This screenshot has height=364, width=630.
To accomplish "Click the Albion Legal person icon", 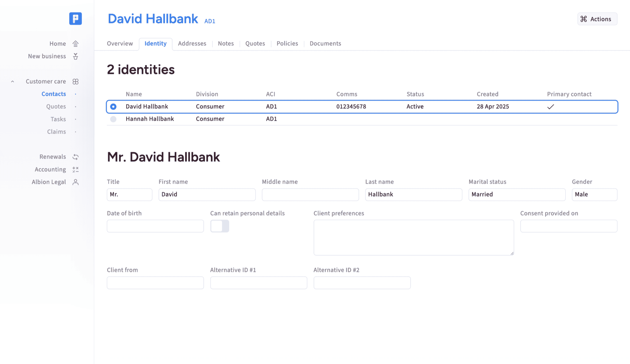I will (x=76, y=182).
